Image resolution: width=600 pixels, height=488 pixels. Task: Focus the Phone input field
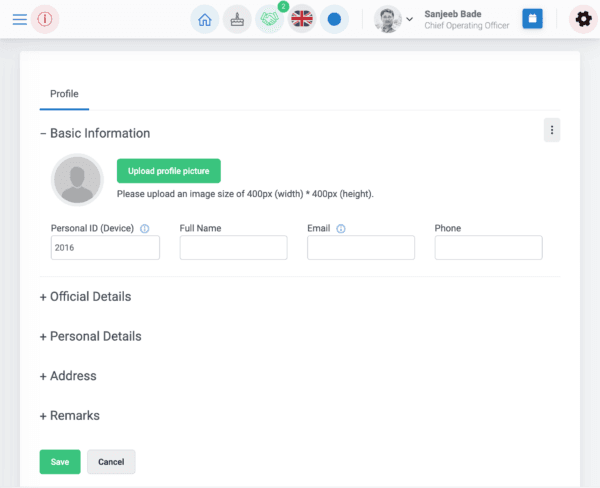(489, 248)
